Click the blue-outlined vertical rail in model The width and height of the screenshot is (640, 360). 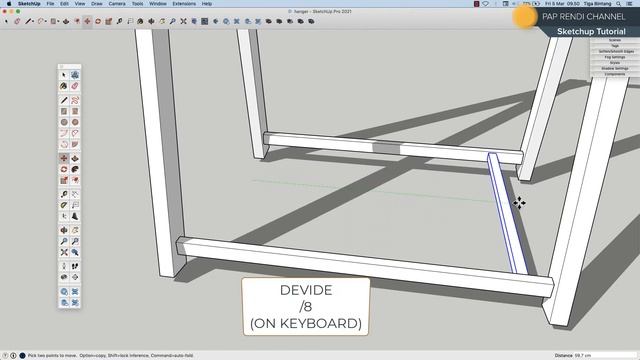pos(507,213)
